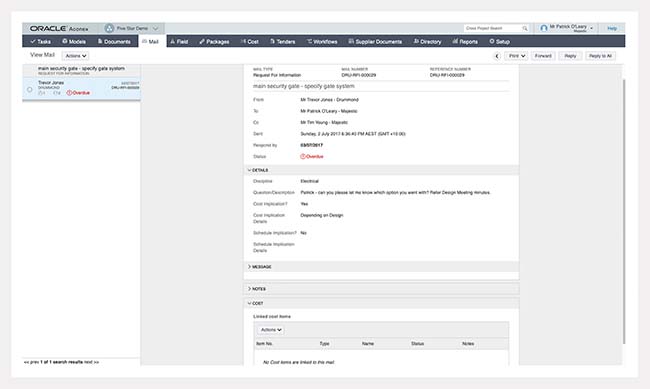Click the search magnifier icon
650x389 pixels.
525,28
